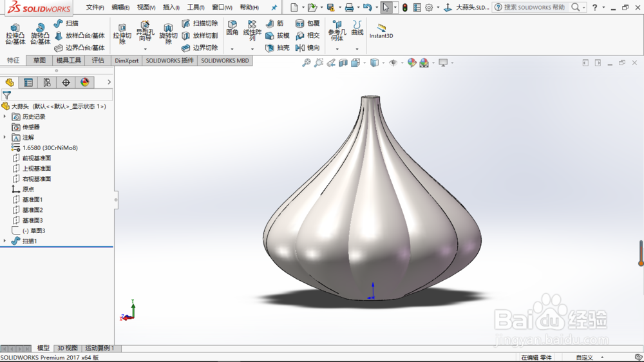Open the Curves (曲线) dropdown arrow

(357, 50)
